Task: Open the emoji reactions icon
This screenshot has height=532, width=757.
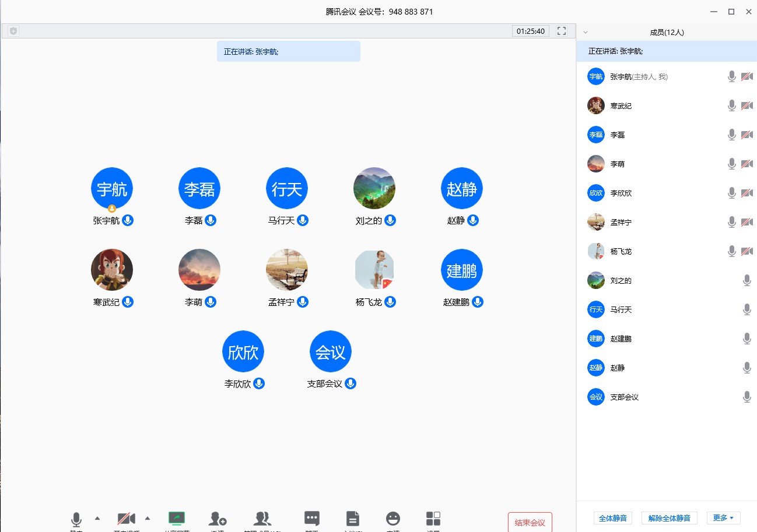Action: tap(394, 519)
